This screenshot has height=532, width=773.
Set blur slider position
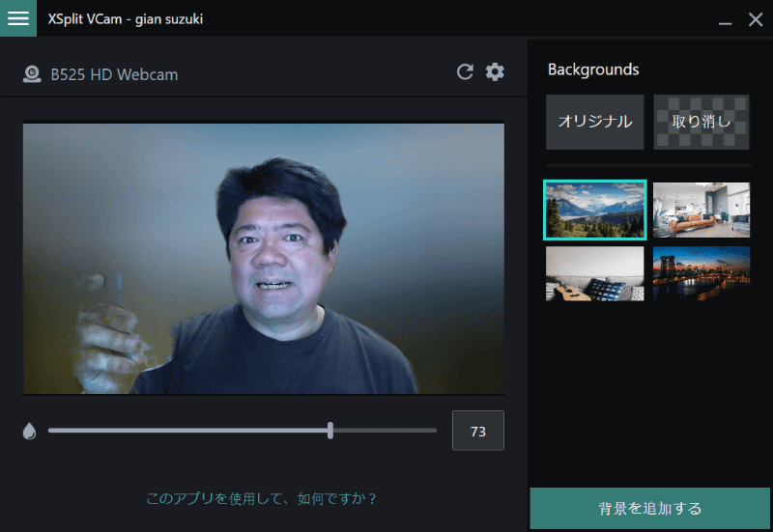click(330, 431)
